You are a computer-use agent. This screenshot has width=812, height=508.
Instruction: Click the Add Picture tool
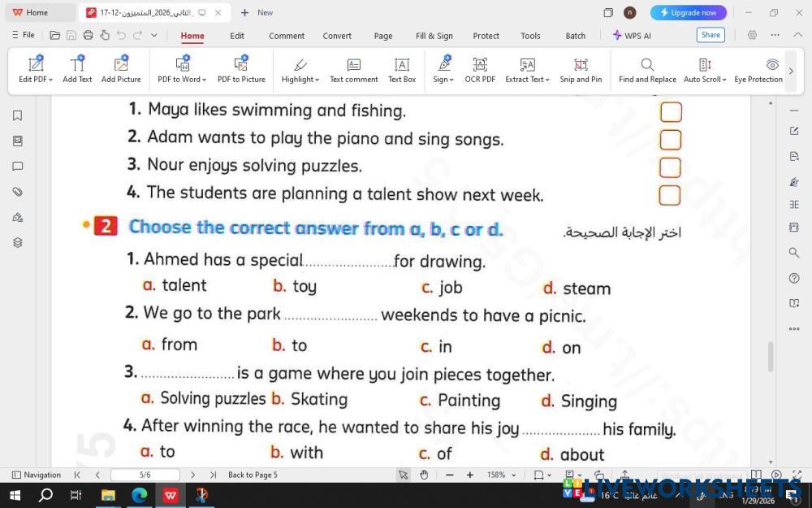click(x=121, y=70)
